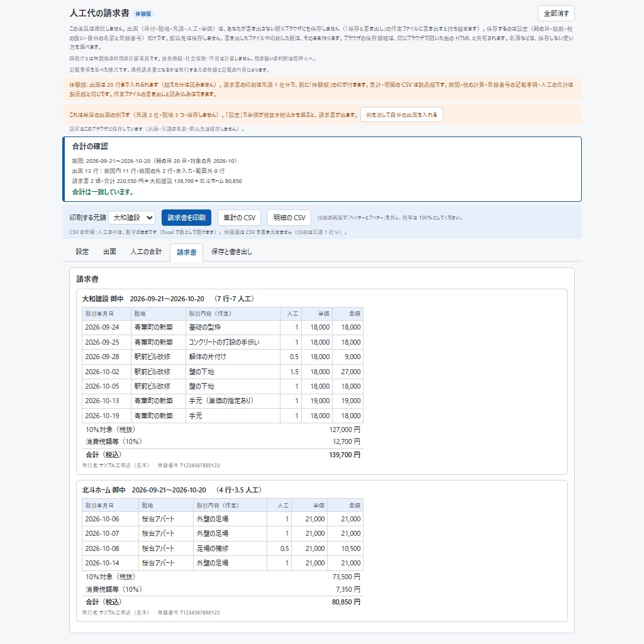
Task: Export using 集計の CSV button
Action: tap(239, 218)
